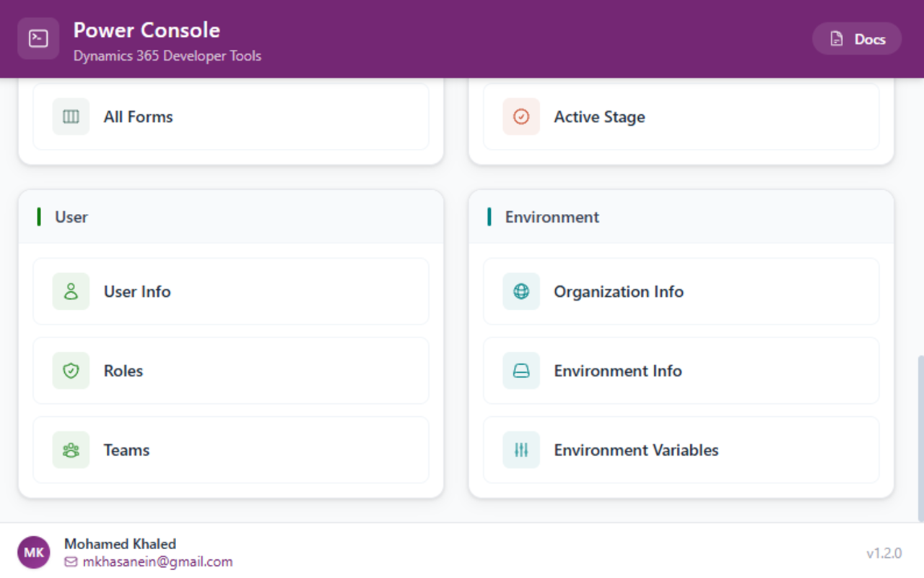Click the Active Stage checkmark icon
Viewport: 924px width, 578px height.
click(521, 116)
